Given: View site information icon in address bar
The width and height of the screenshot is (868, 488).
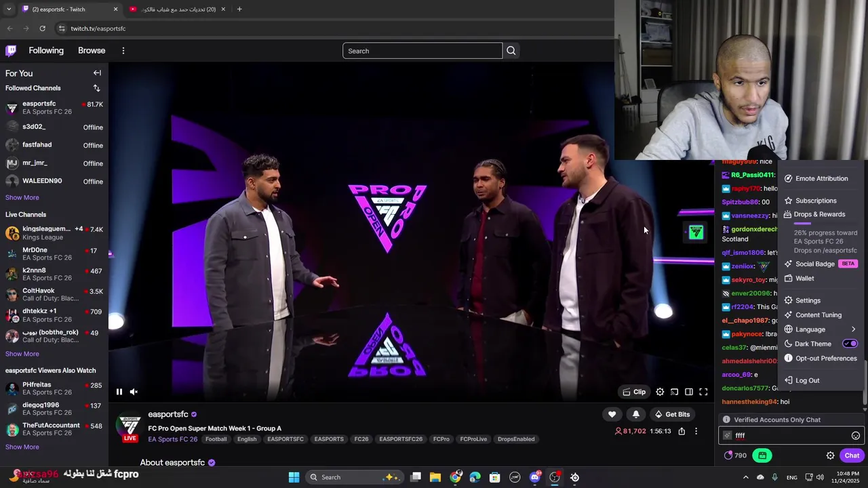Looking at the screenshot, I should coord(62,28).
